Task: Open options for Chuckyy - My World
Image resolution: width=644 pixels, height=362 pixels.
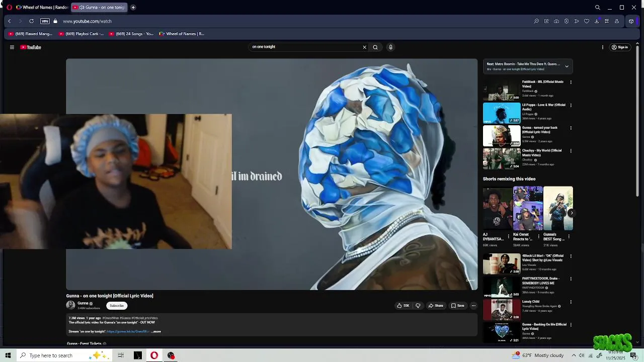Action: [571, 151]
